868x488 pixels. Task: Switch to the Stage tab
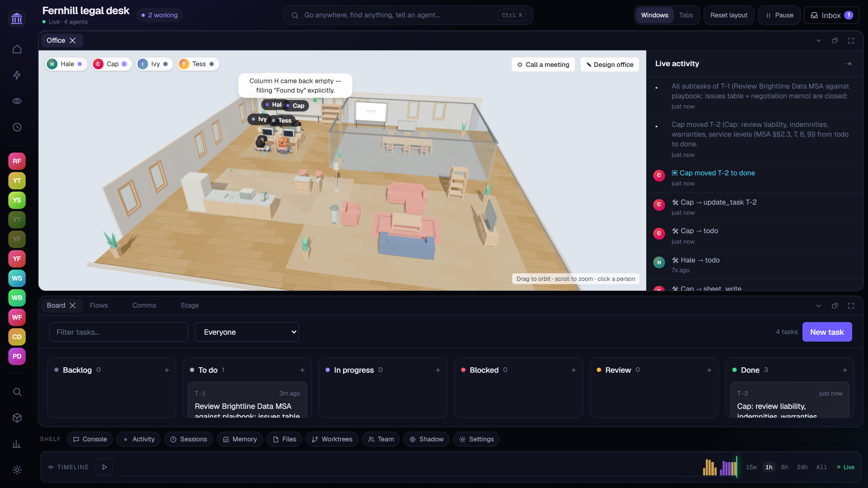click(190, 305)
